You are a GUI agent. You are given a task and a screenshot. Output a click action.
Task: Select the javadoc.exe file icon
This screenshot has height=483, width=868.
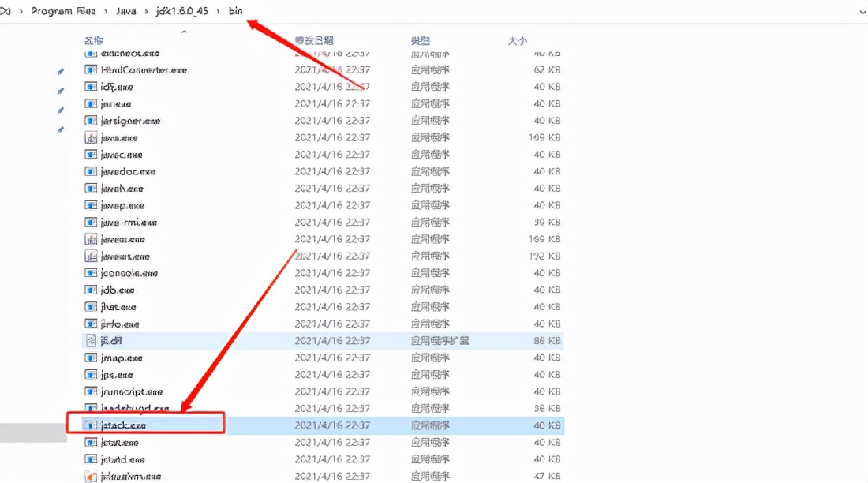click(91, 171)
